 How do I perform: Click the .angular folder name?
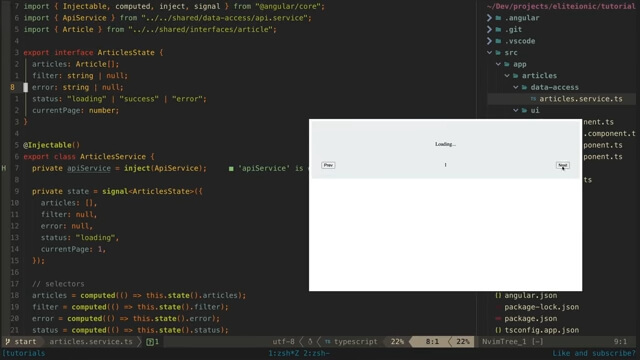(522, 18)
